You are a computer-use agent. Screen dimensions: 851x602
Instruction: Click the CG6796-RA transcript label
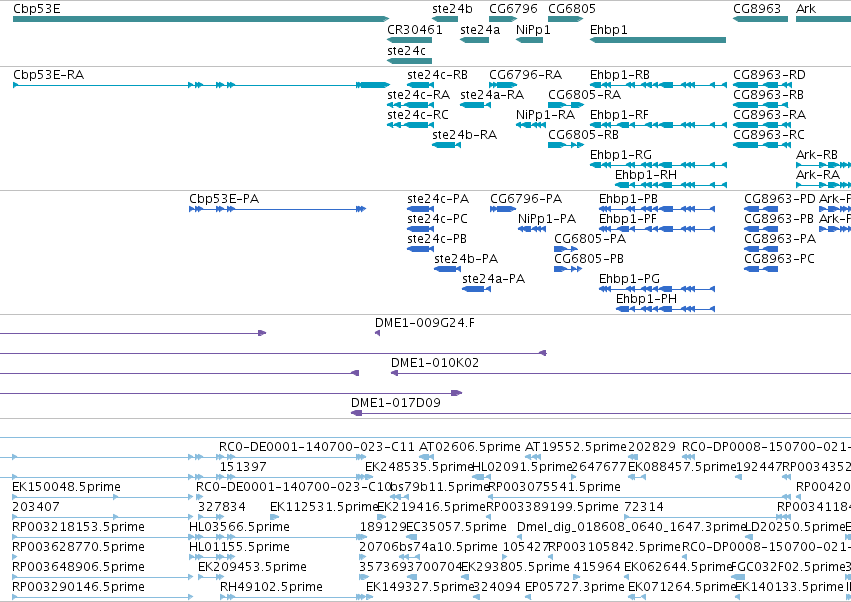(525, 75)
